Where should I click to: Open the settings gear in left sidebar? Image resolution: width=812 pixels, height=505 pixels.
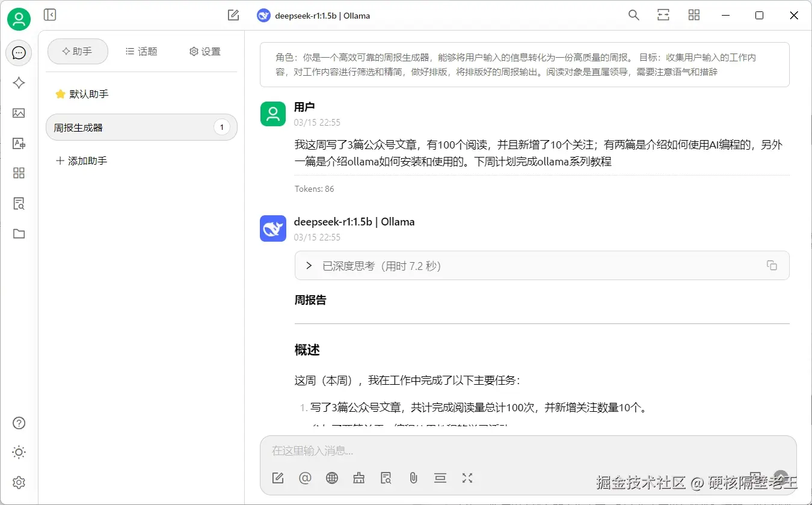coord(19,482)
